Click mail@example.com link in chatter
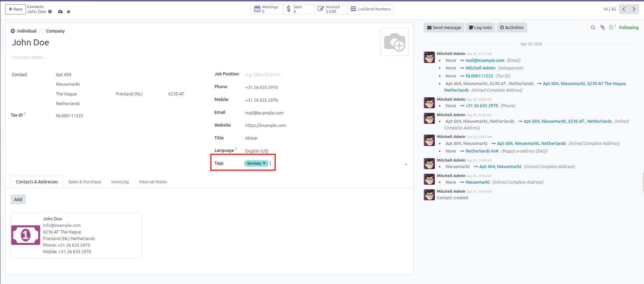644x284 pixels. tap(485, 61)
